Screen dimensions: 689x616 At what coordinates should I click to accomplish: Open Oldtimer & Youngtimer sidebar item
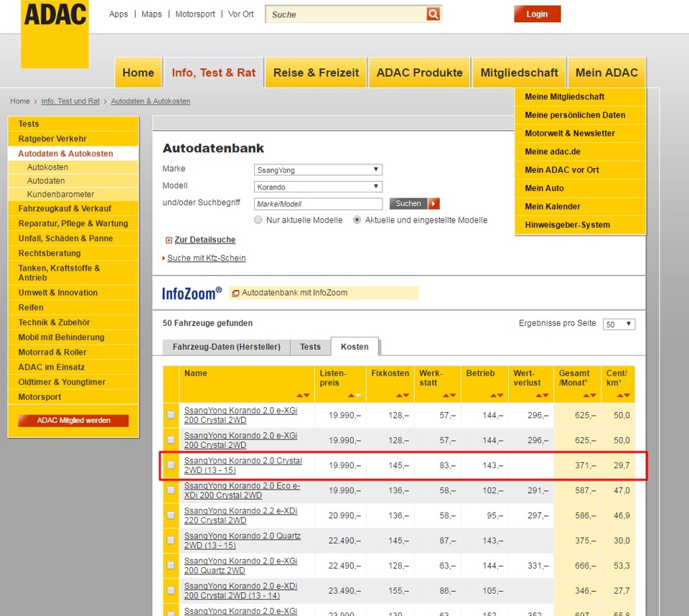pyautogui.click(x=73, y=382)
